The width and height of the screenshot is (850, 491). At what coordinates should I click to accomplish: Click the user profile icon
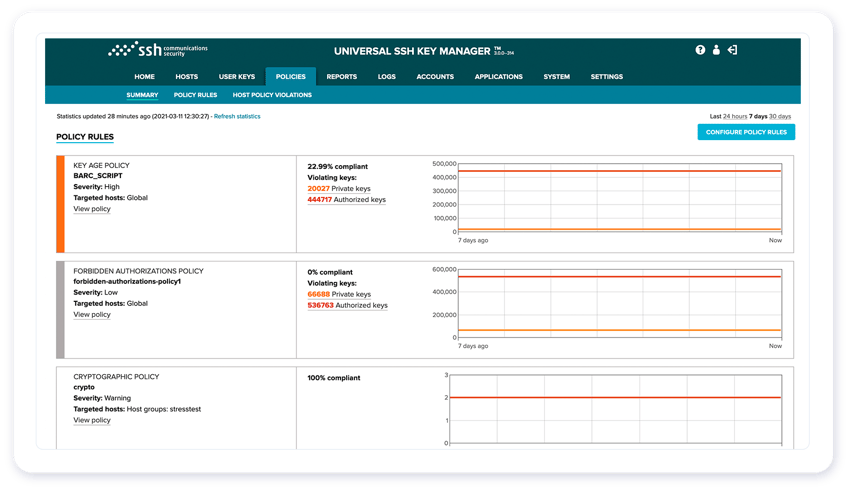(716, 50)
